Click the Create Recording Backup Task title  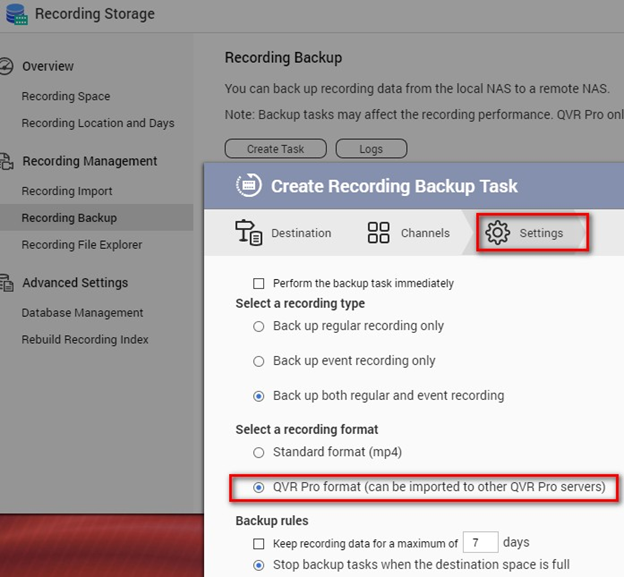tap(394, 186)
